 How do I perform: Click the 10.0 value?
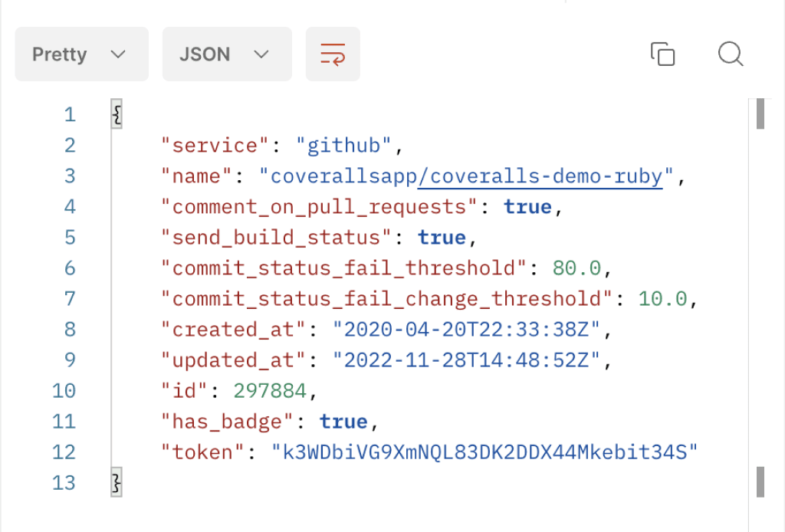click(662, 299)
